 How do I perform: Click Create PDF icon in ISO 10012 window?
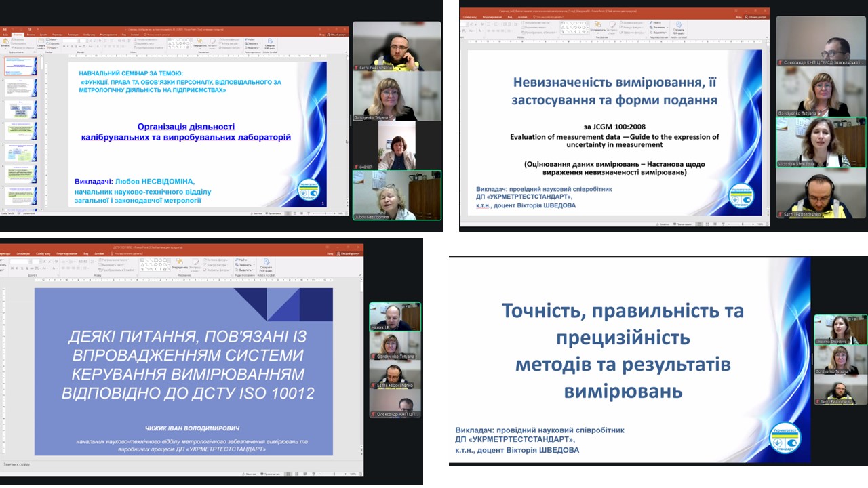(x=265, y=264)
